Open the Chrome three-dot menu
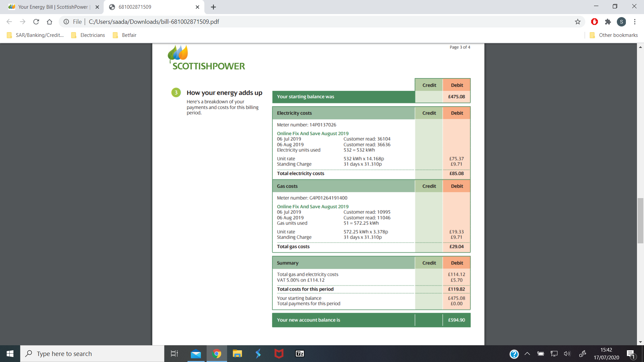 point(635,22)
